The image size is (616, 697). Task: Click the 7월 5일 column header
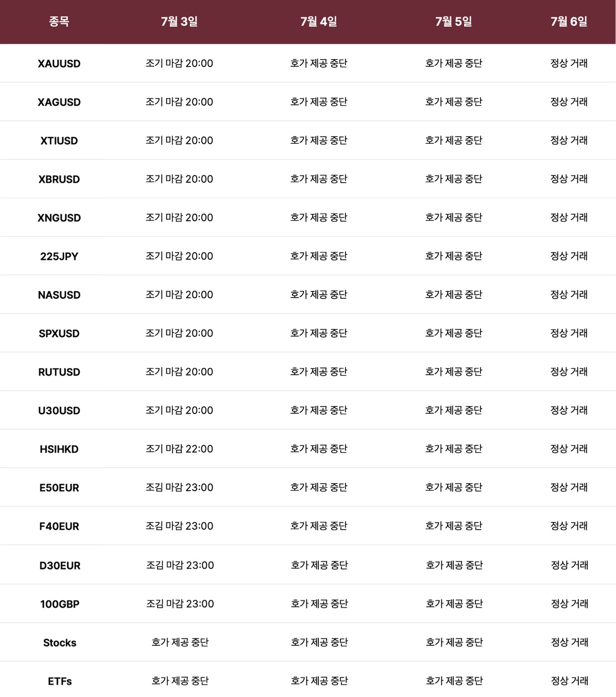pos(454,22)
